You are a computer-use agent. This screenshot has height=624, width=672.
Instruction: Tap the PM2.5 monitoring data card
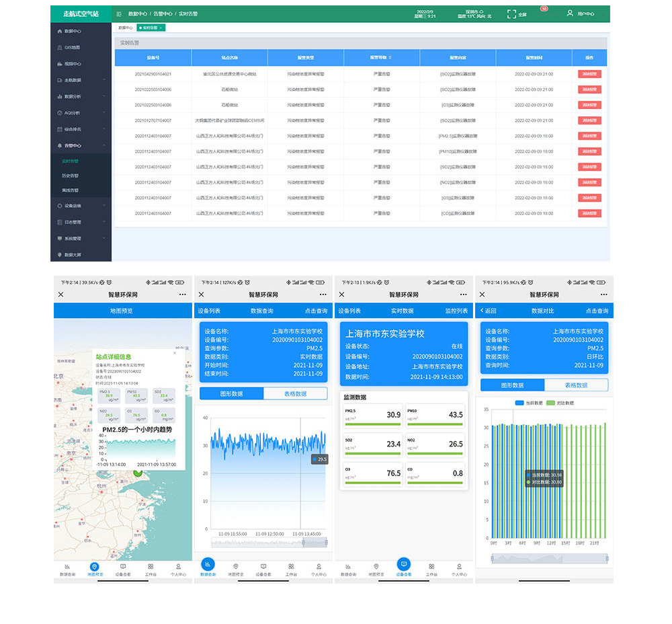pos(372,416)
